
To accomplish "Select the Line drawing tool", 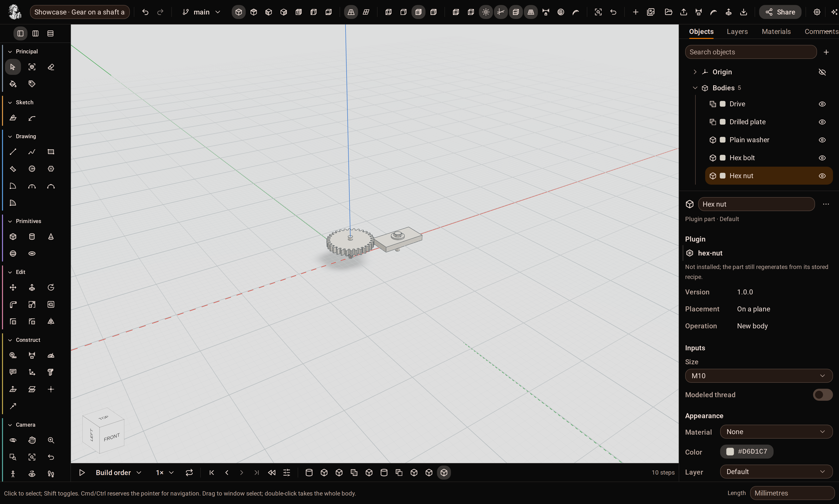I will (13, 152).
